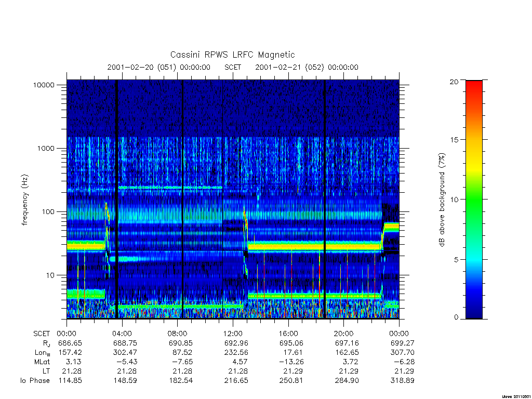Click the green middle of the color bar
This screenshot has height=399, width=532.
(474, 199)
